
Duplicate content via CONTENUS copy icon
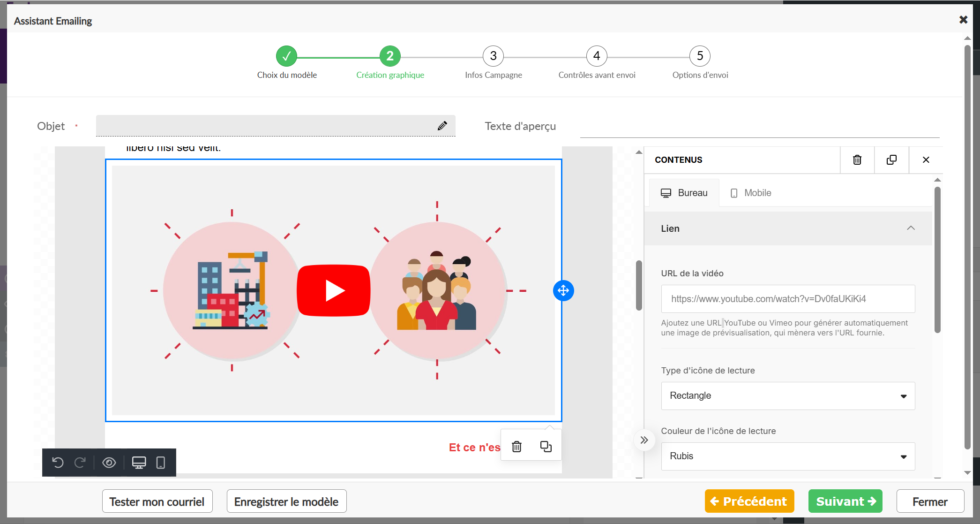[x=891, y=160]
